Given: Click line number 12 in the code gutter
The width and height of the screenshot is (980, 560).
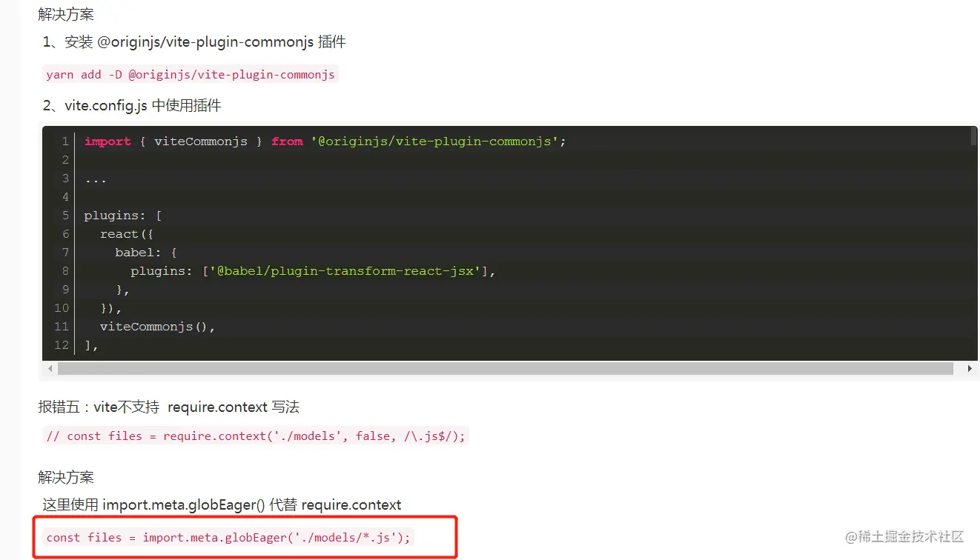Looking at the screenshot, I should 62,345.
